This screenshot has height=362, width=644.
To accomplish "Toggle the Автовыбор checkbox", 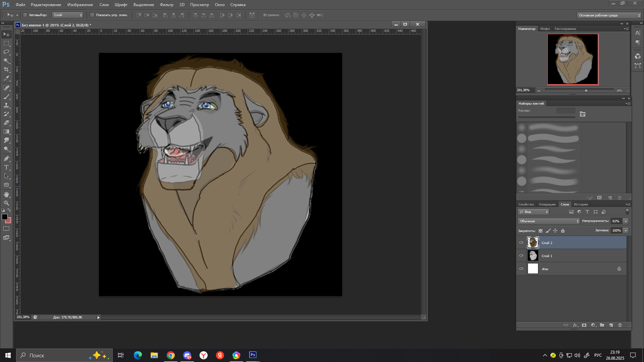I will coord(25,15).
